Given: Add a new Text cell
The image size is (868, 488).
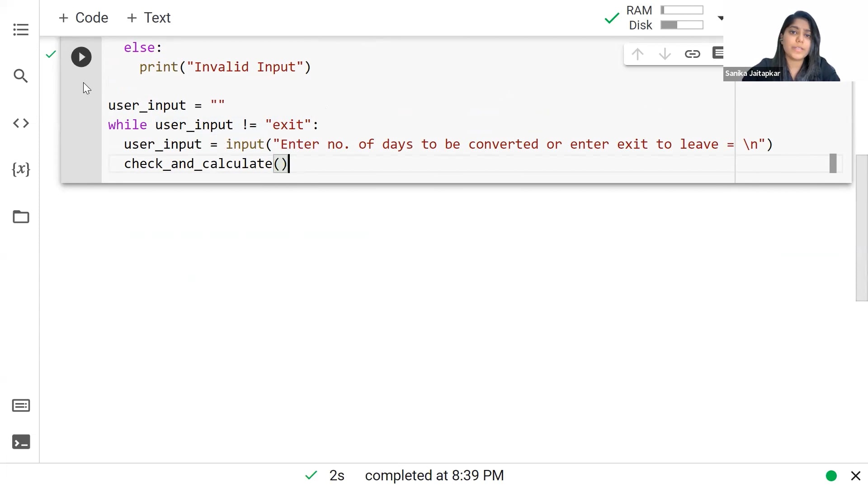Looking at the screenshot, I should 149,18.
